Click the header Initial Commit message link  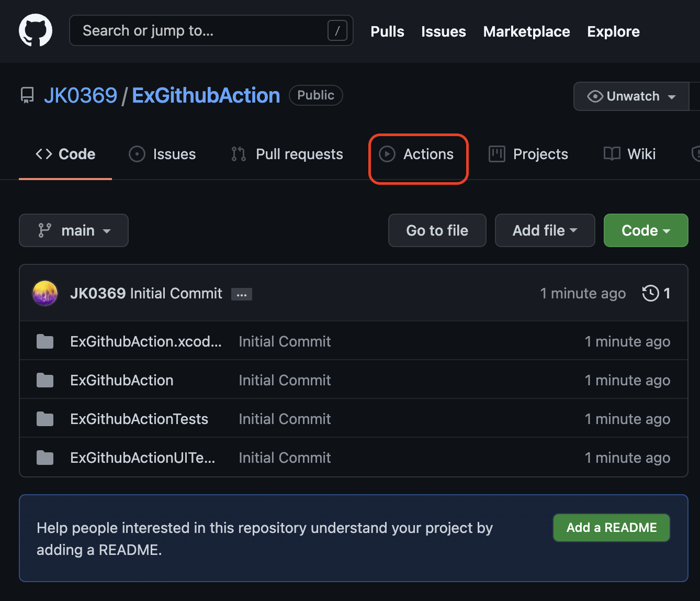tap(176, 293)
